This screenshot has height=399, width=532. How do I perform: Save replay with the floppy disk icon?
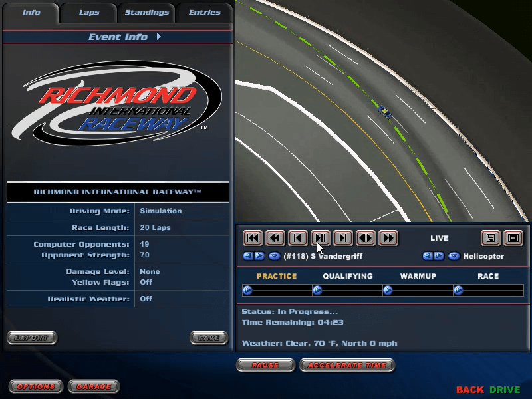[490, 238]
